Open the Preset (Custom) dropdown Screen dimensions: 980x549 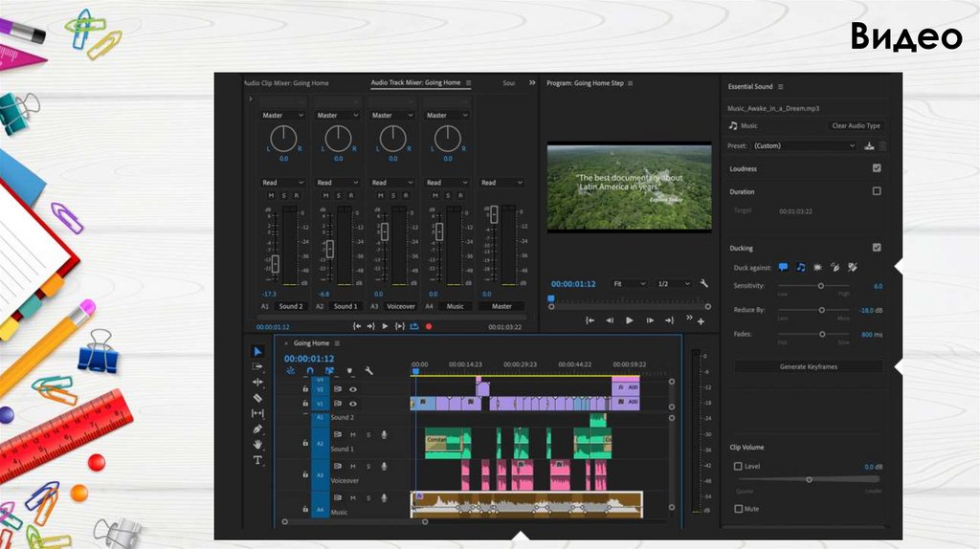coord(803,146)
